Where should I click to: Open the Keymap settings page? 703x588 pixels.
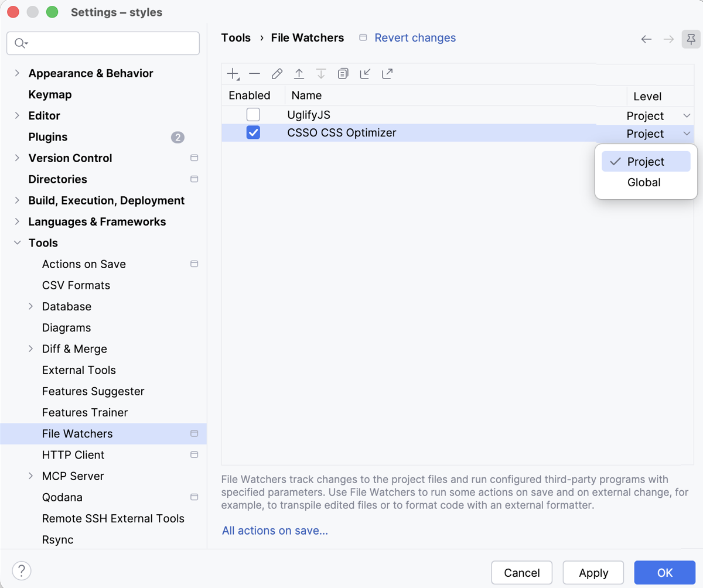(x=50, y=94)
